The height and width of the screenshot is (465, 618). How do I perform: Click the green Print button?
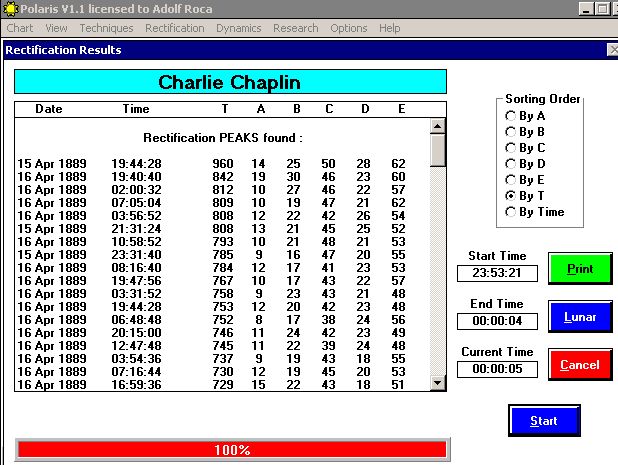580,269
